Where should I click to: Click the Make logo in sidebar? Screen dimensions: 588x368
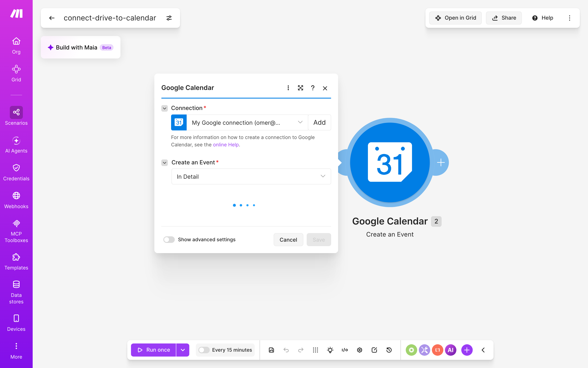point(16,14)
